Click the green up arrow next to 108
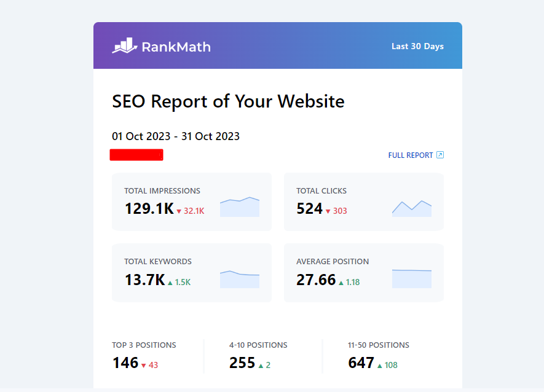Screen dimensions: 544x392 379,366
